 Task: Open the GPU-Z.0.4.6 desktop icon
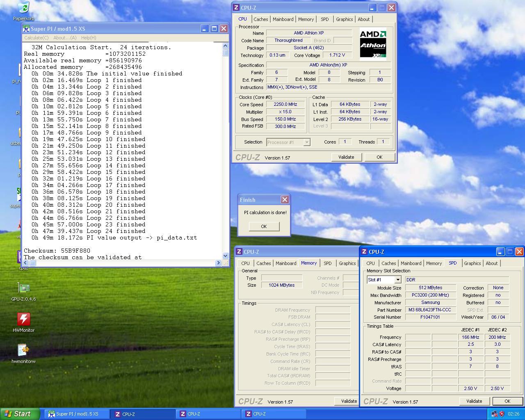(x=23, y=292)
